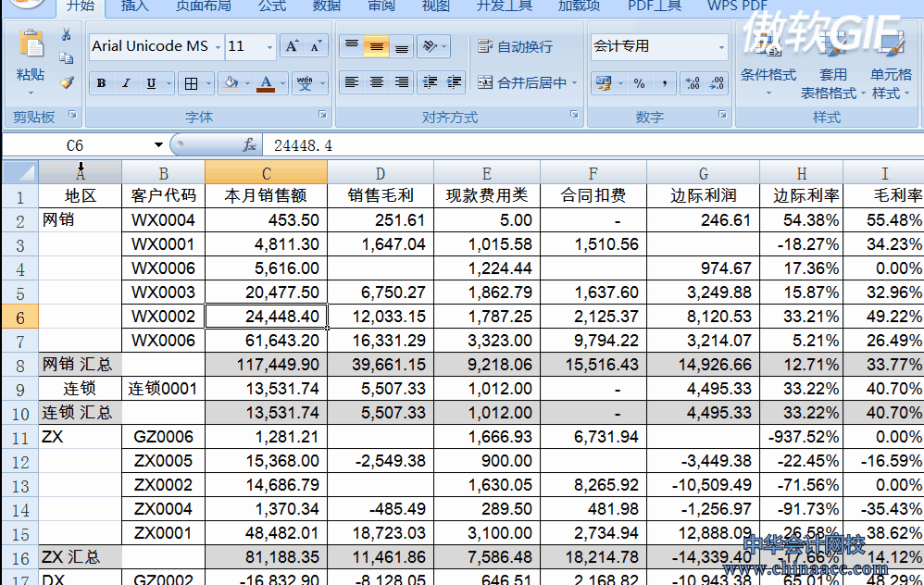Click the 条件格式 (Conditional Formatting) button
This screenshot has height=585, width=924.
769,74
